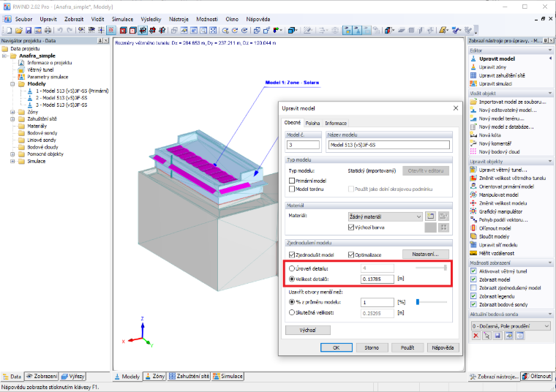Collapse the Vložit objekt panel section
The image size is (556, 392).
(550, 94)
